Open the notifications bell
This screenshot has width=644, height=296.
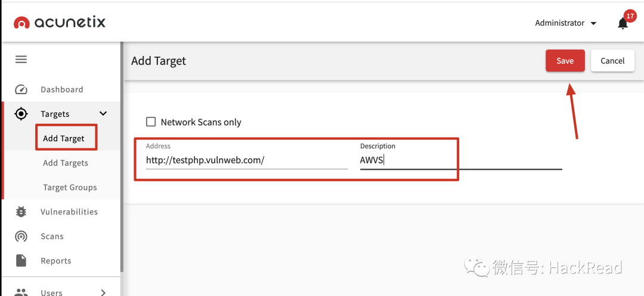point(623,23)
